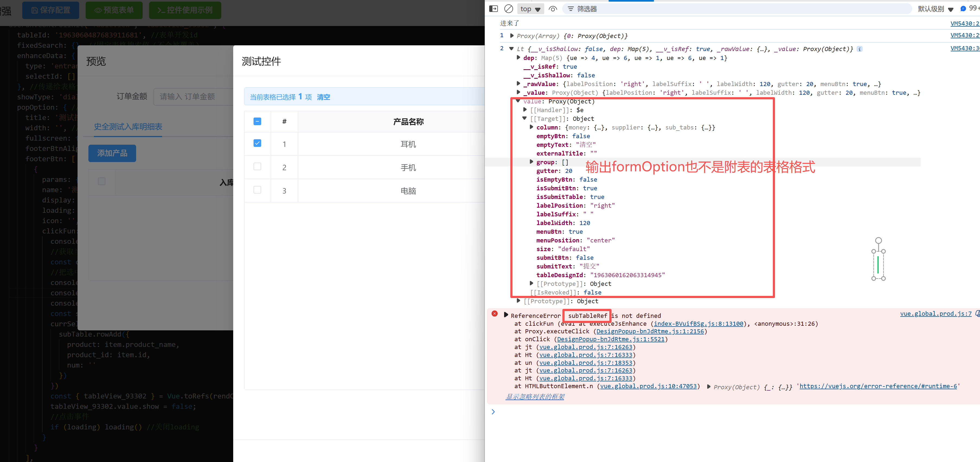Viewport: 980px width, 462px height.
Task: Expand the Proxy(Array) log entry
Action: coord(512,35)
